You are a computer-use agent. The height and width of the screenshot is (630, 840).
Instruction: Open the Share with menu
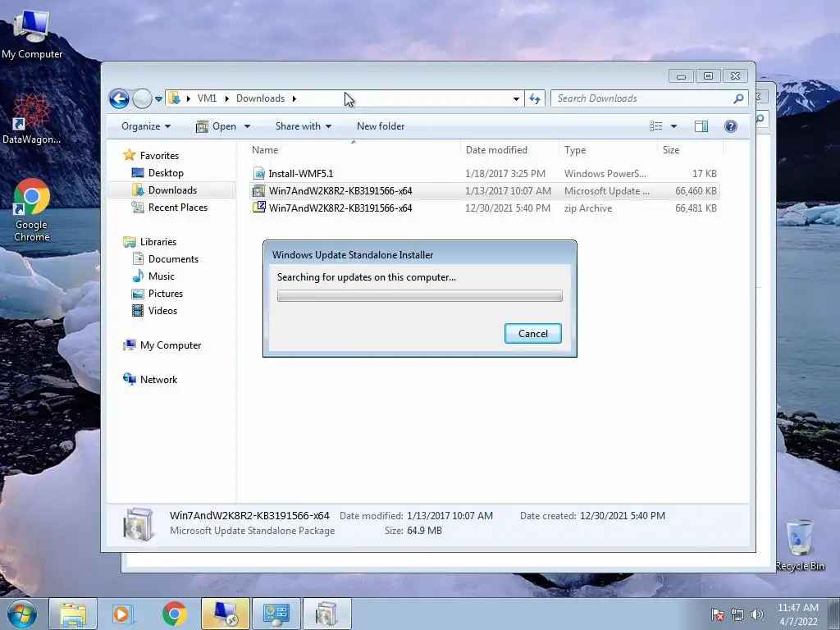(304, 126)
